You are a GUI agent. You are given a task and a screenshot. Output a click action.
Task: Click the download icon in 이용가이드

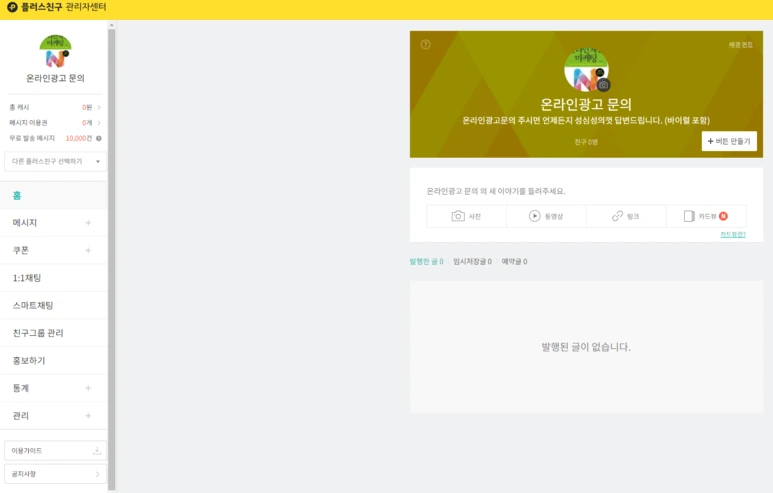point(97,451)
